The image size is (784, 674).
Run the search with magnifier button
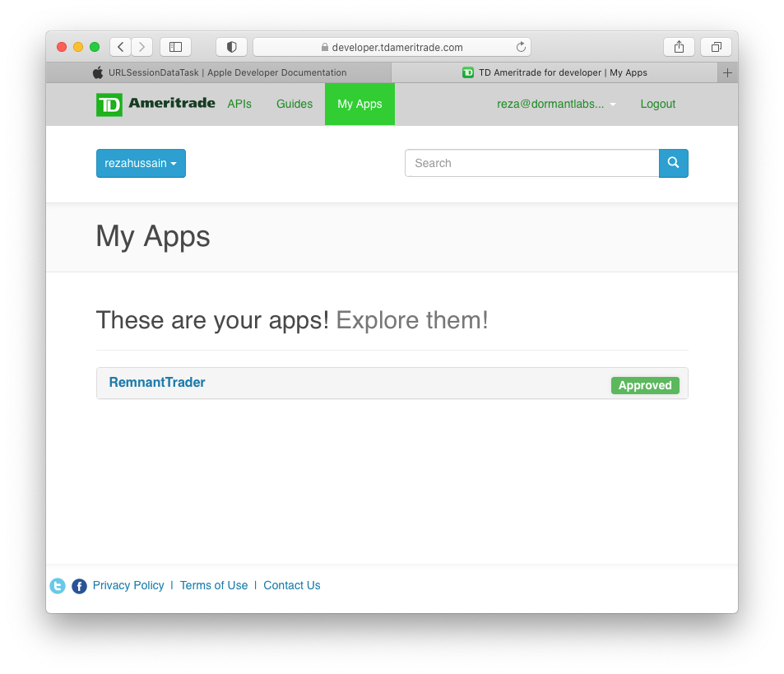[x=674, y=163]
